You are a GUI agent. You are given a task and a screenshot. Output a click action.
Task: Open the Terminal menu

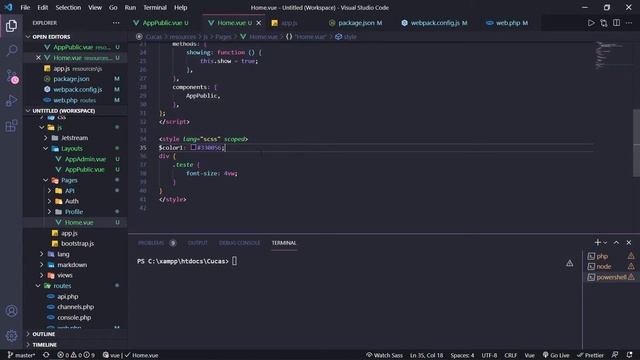coord(155,7)
